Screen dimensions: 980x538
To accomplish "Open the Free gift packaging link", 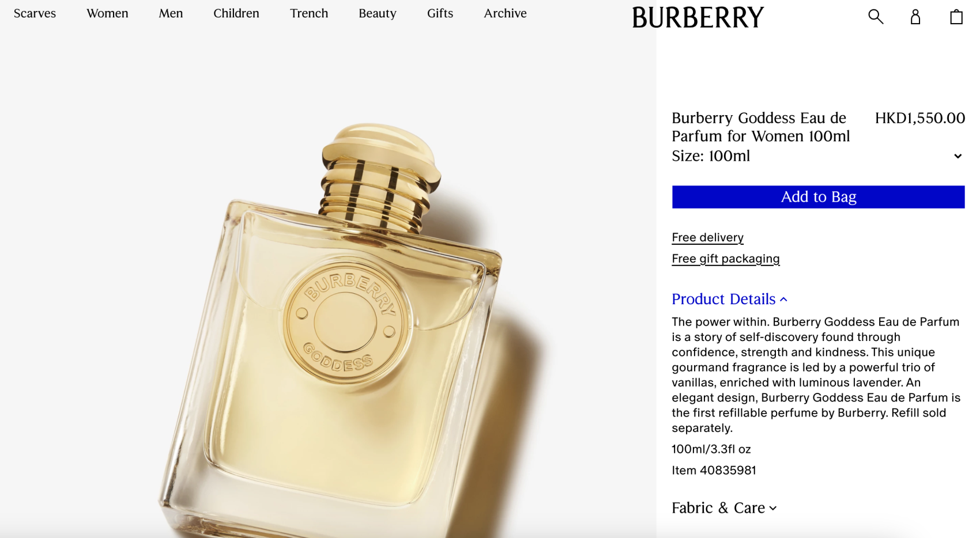I will pos(725,259).
